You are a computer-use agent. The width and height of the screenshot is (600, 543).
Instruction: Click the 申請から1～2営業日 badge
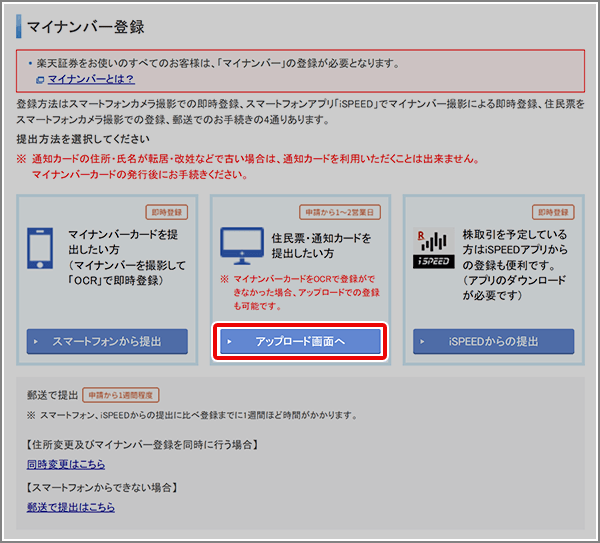[340, 212]
